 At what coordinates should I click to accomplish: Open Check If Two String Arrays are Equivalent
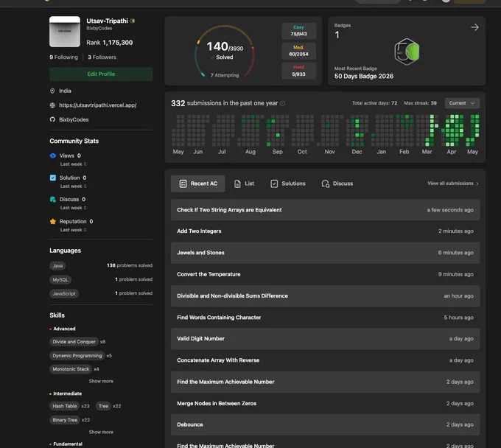coord(325,210)
